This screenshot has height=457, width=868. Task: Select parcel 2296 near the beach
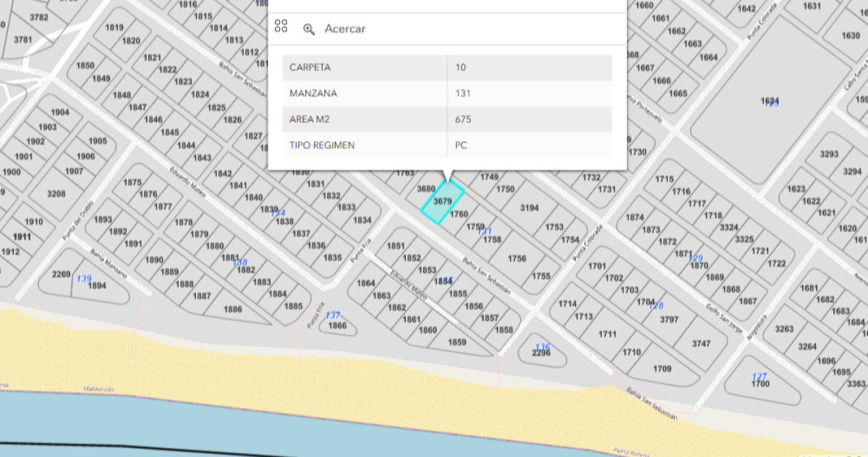[x=541, y=354]
